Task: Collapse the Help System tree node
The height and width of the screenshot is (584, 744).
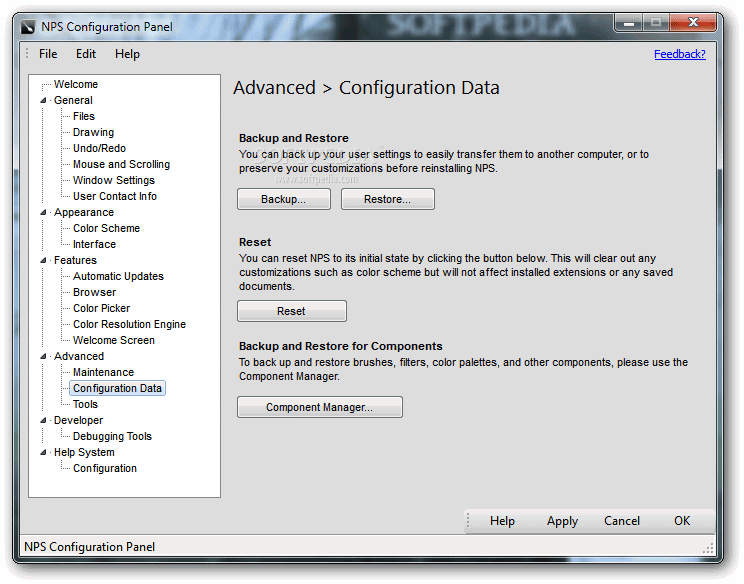Action: click(x=44, y=452)
